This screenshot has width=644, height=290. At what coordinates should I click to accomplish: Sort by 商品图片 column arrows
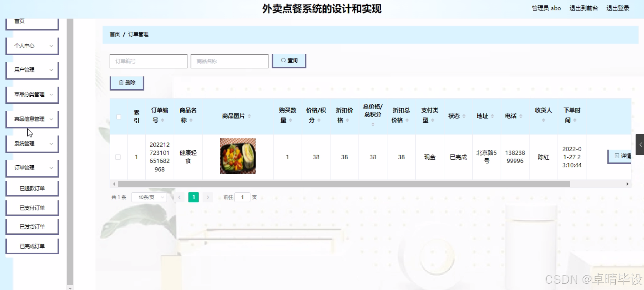249,116
